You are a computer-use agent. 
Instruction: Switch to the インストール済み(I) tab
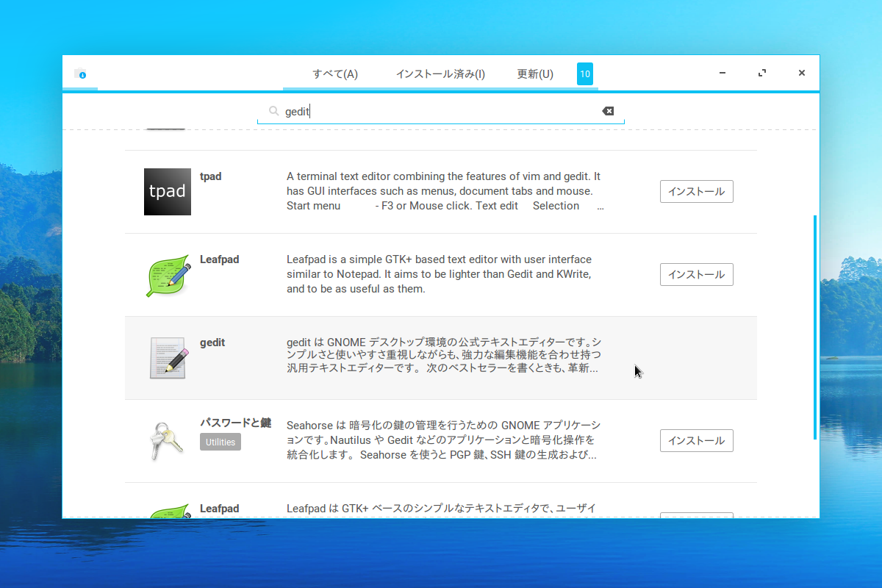pyautogui.click(x=440, y=73)
